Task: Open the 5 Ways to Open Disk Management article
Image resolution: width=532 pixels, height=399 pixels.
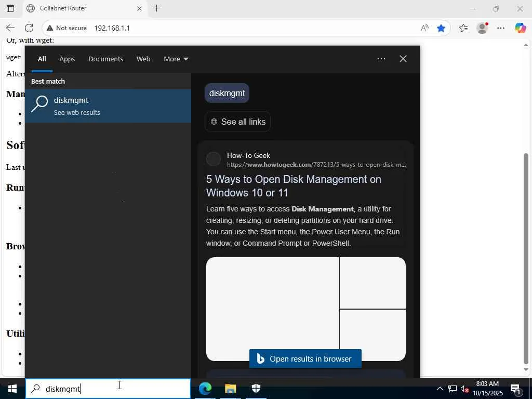Action: click(294, 186)
